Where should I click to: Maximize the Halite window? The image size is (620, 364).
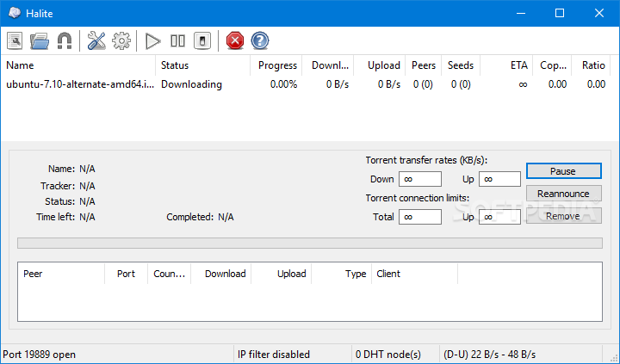pyautogui.click(x=560, y=13)
